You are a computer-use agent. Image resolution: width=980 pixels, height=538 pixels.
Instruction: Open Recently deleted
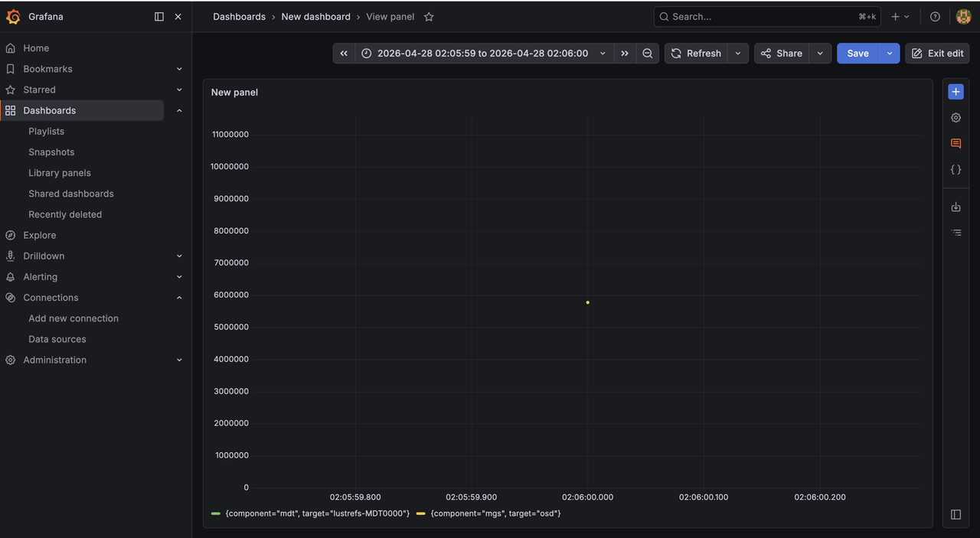[x=65, y=214]
